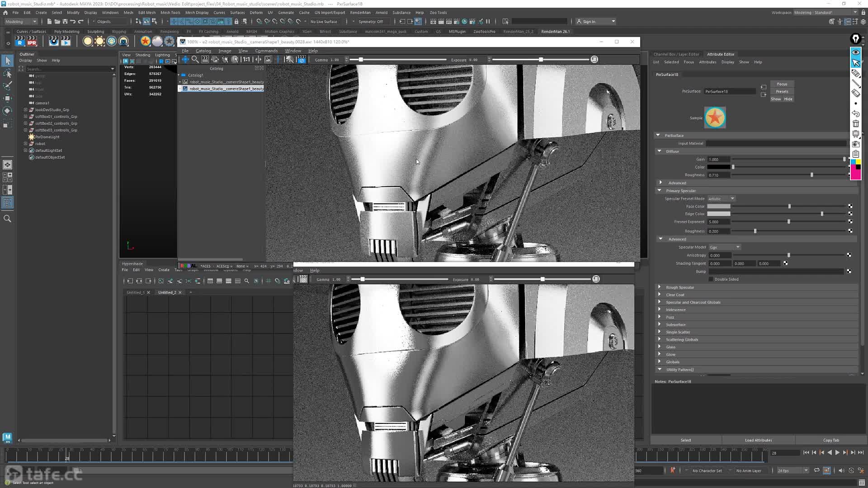Click the New scene document icon
Viewport: 868px width, 488px height.
(x=49, y=22)
